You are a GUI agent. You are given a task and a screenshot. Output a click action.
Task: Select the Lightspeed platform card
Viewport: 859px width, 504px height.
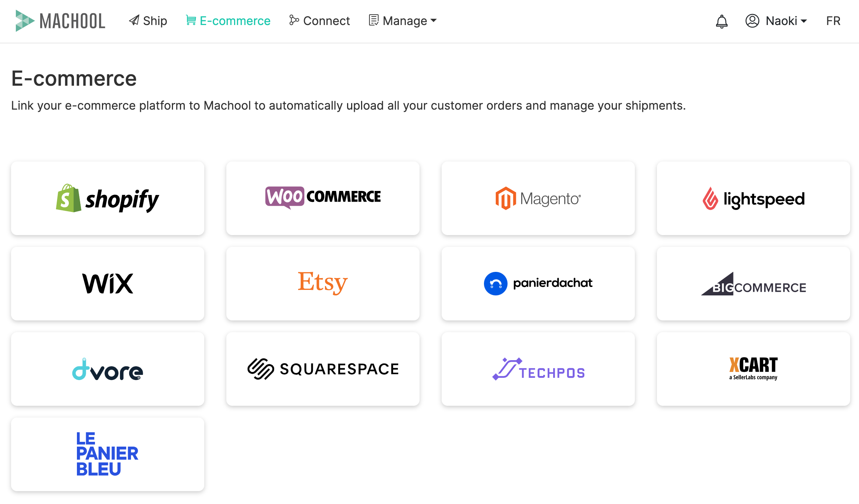click(753, 198)
